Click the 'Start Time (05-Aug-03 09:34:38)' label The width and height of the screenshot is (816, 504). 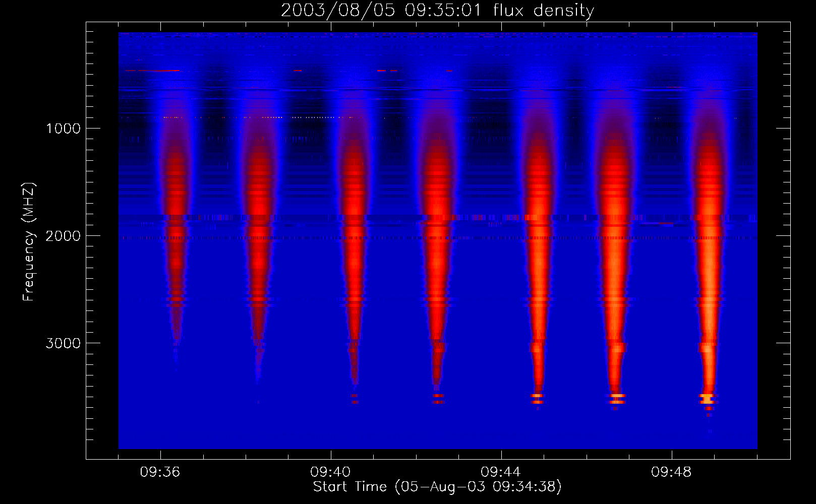[437, 487]
